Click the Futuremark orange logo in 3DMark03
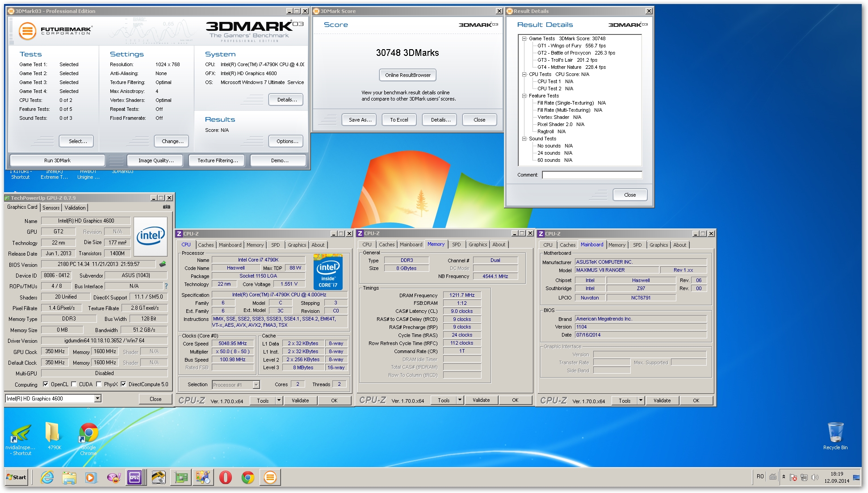The width and height of the screenshot is (868, 493). click(x=27, y=31)
